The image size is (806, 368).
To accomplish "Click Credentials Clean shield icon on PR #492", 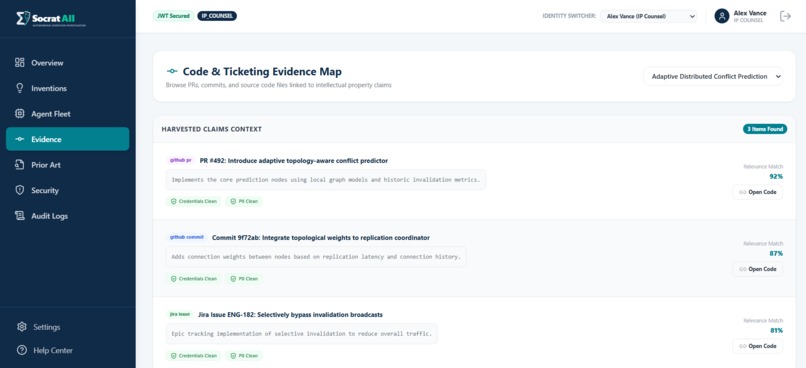I will click(174, 201).
